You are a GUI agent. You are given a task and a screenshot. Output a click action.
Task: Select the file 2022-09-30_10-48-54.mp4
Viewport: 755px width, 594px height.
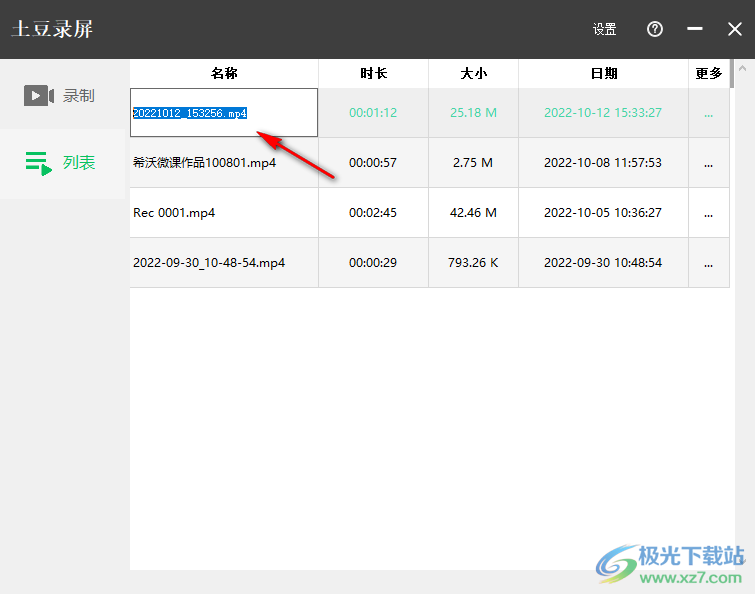[x=209, y=263]
